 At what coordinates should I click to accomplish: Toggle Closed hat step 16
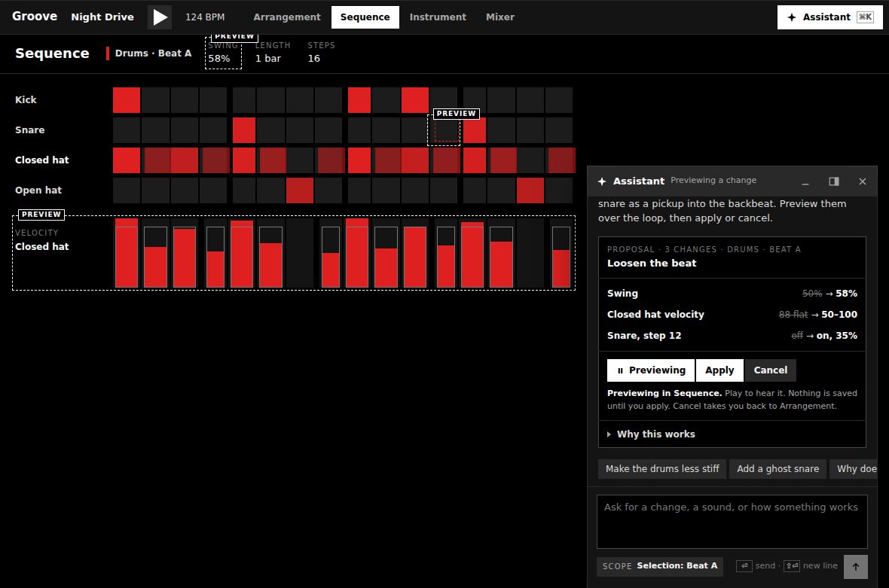coord(561,160)
